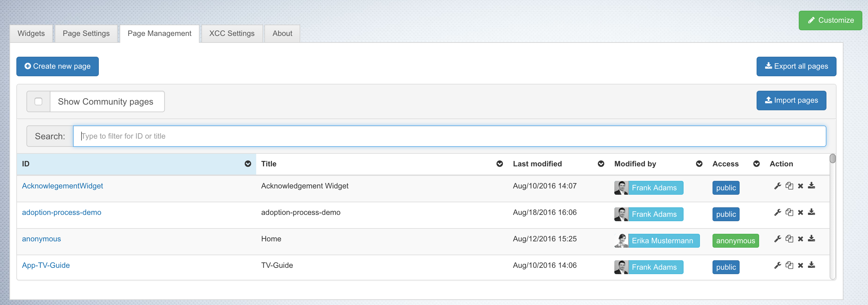Click the Export all pages button
Screen dimensions: 868x305
click(x=796, y=66)
